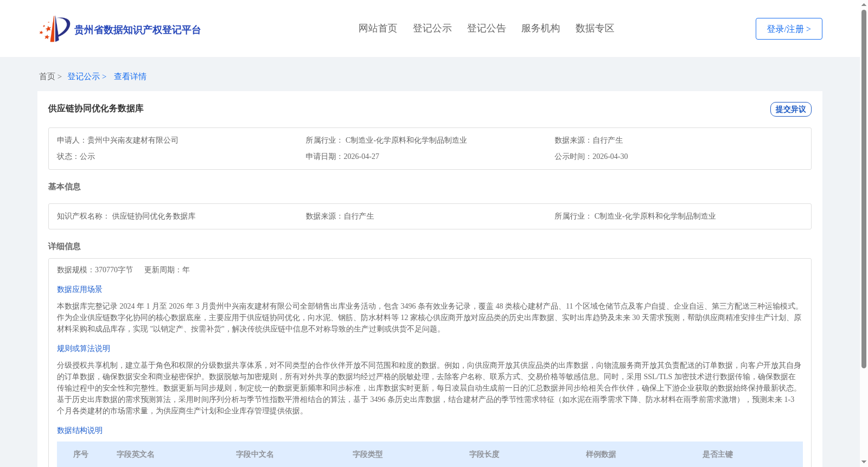Click 数据来源：自行产生 in top info box
Viewport: 868px width, 467px height.
589,140
